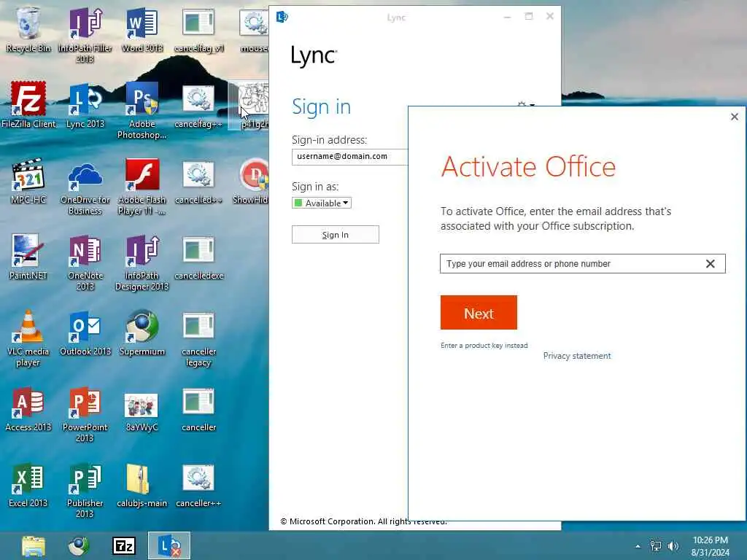Open the Privacy statement link

point(577,356)
